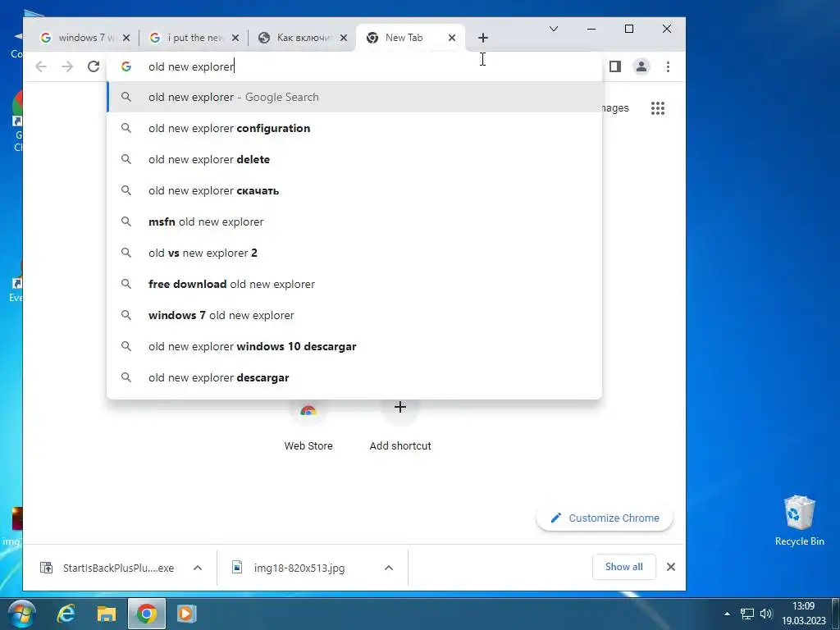Viewport: 840px width, 630px height.
Task: Go forward with the forward arrow
Action: click(67, 66)
